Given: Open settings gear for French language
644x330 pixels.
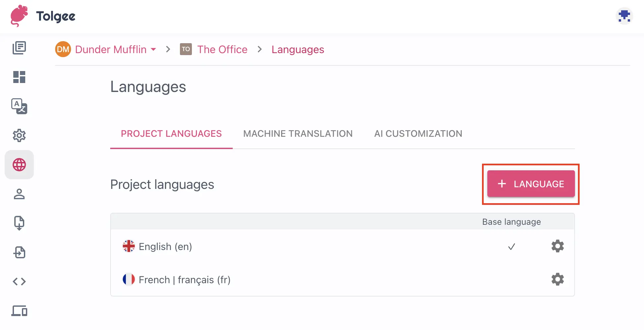Looking at the screenshot, I should (557, 279).
